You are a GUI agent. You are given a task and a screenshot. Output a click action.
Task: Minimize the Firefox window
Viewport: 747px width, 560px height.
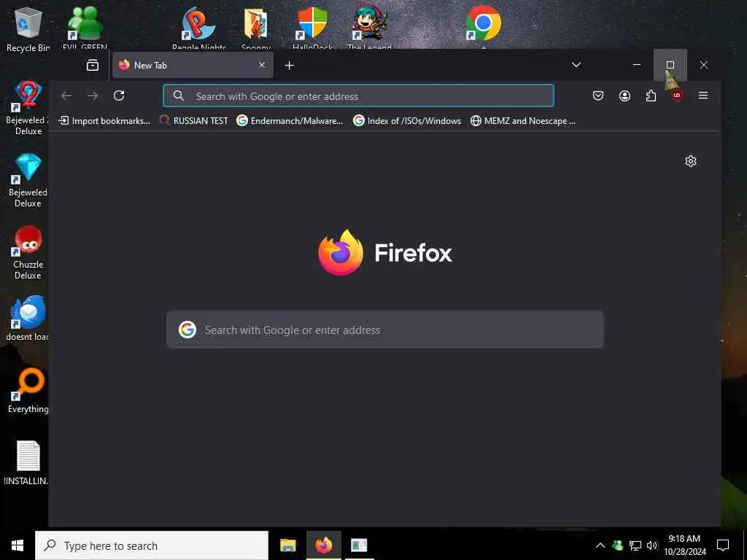pos(637,65)
